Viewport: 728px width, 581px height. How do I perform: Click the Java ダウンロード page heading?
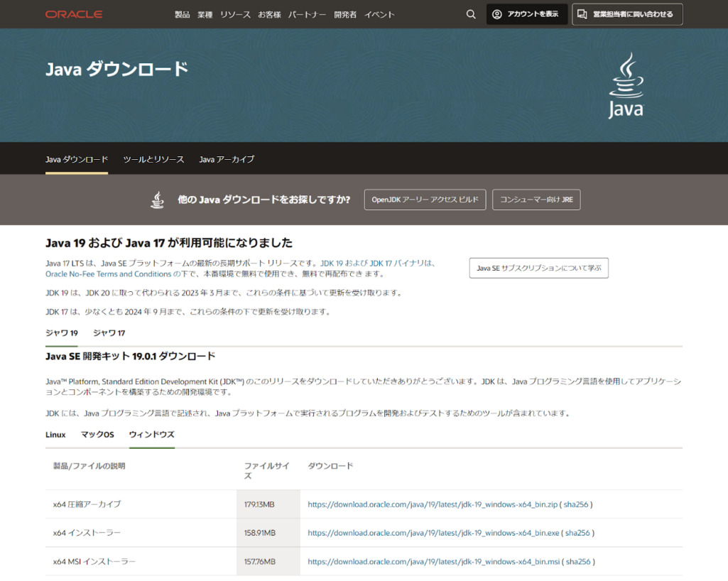(117, 69)
